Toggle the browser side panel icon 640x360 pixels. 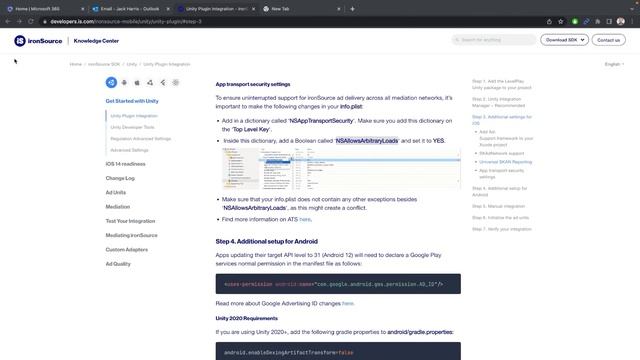(609, 21)
